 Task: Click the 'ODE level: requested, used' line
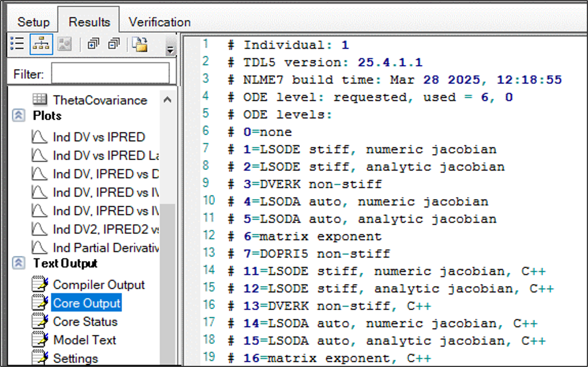pos(370,97)
